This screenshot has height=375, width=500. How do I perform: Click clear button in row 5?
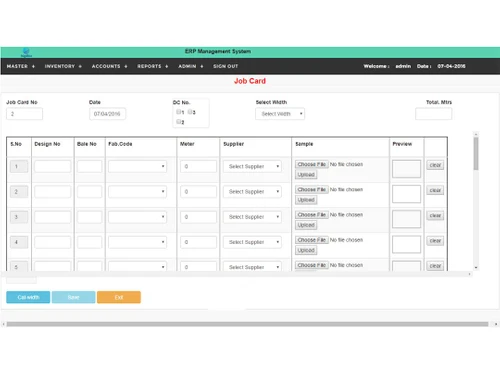435,266
